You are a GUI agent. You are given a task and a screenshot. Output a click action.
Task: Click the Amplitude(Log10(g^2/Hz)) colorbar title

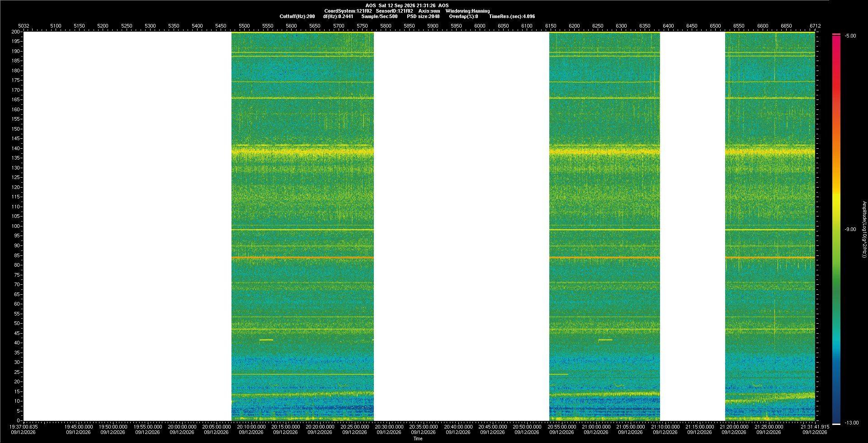[x=864, y=230]
